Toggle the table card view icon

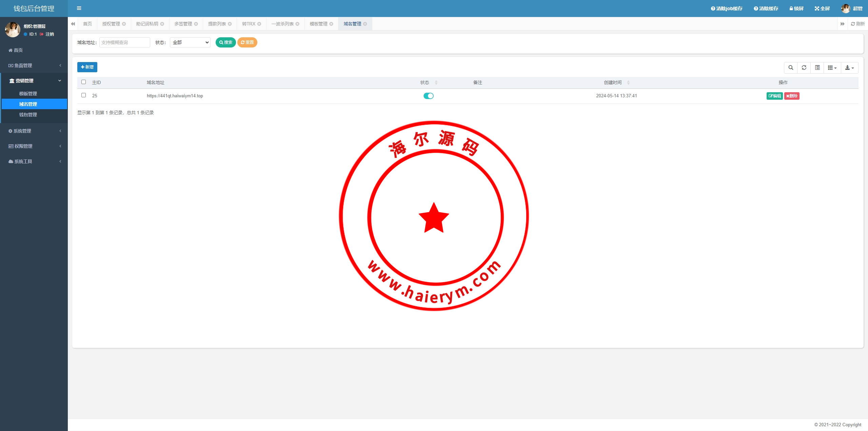pos(817,68)
